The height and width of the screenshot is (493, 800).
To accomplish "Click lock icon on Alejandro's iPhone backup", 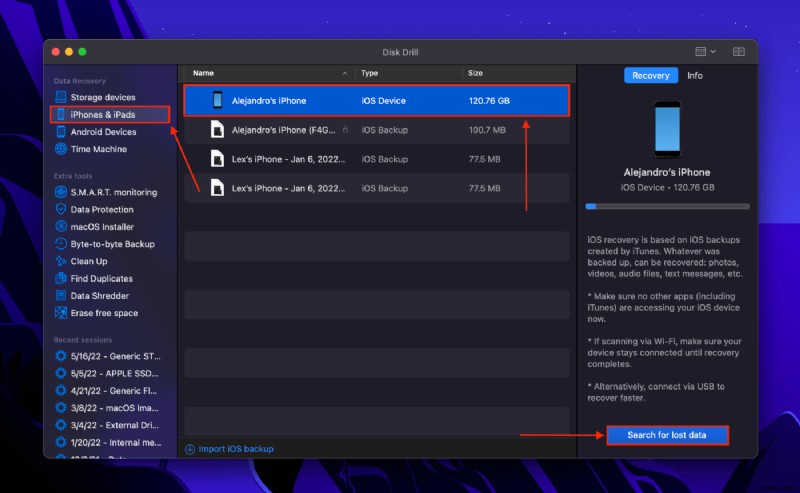I will pyautogui.click(x=345, y=130).
